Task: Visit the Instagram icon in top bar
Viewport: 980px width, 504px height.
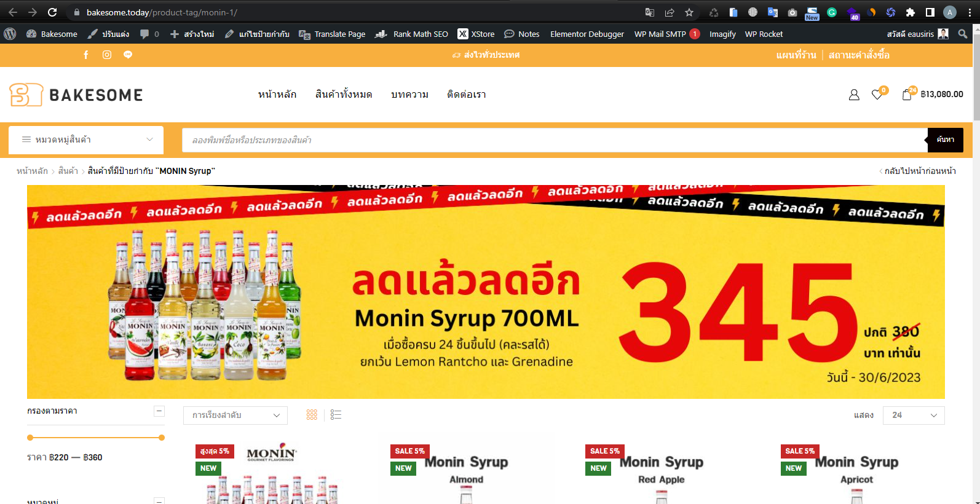Action: [107, 55]
